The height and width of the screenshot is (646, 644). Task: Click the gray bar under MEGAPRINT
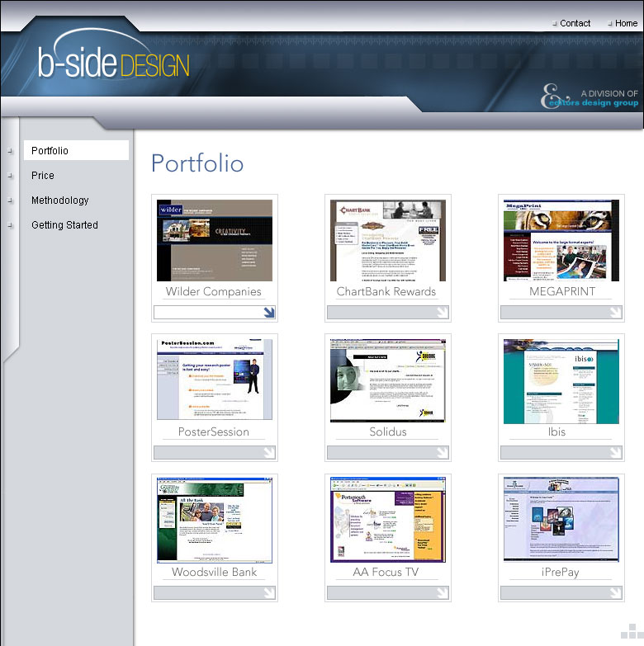click(x=561, y=313)
